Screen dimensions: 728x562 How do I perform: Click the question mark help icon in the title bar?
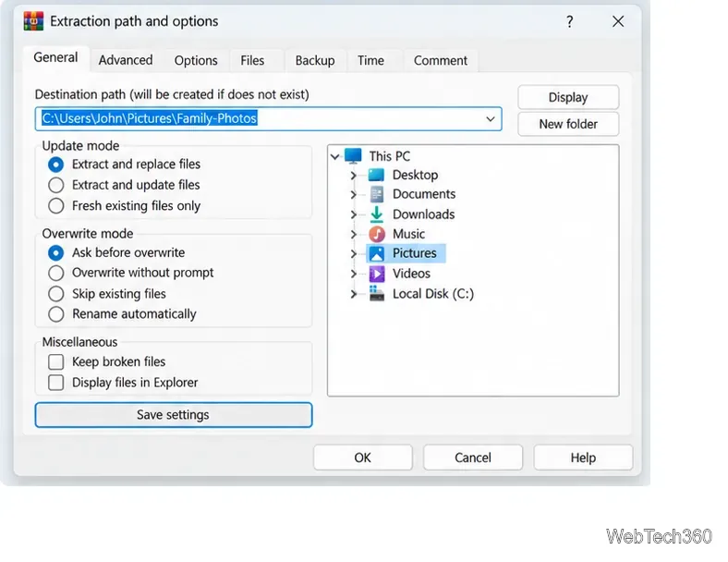click(x=570, y=21)
